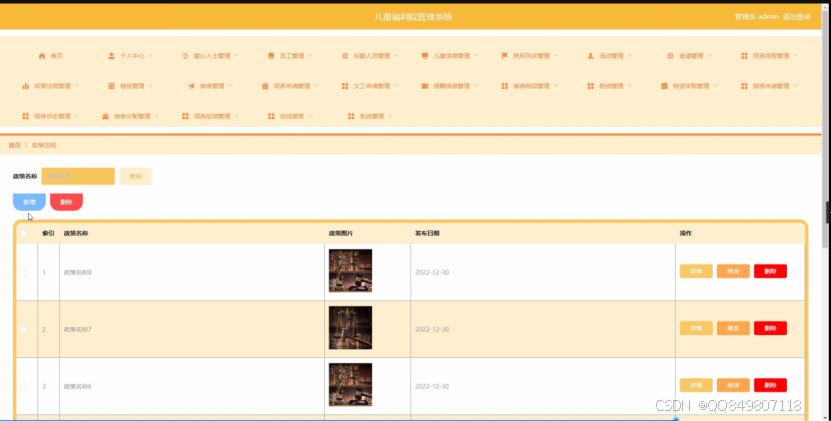Check the checkbox for row 政策名称6
The image size is (831, 421).
[24, 387]
